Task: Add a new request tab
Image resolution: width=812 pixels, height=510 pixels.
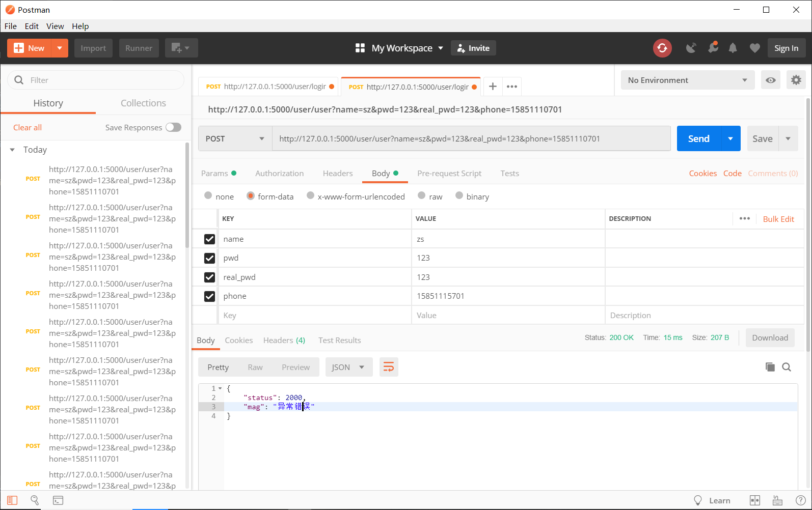Action: 493,87
